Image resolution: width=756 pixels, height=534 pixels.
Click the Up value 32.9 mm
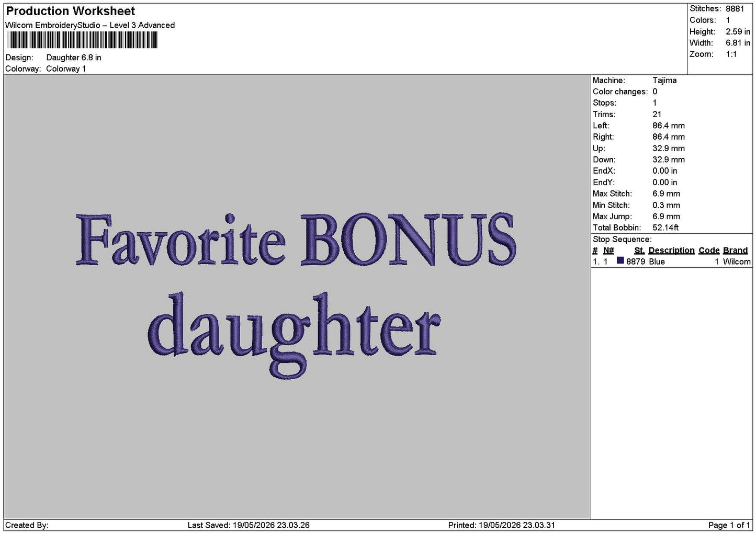(x=669, y=149)
